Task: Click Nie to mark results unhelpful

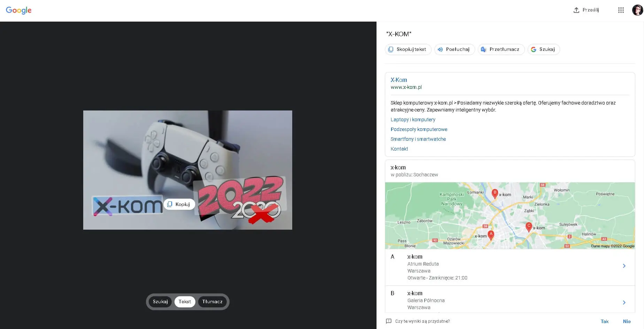Action: pyautogui.click(x=627, y=321)
